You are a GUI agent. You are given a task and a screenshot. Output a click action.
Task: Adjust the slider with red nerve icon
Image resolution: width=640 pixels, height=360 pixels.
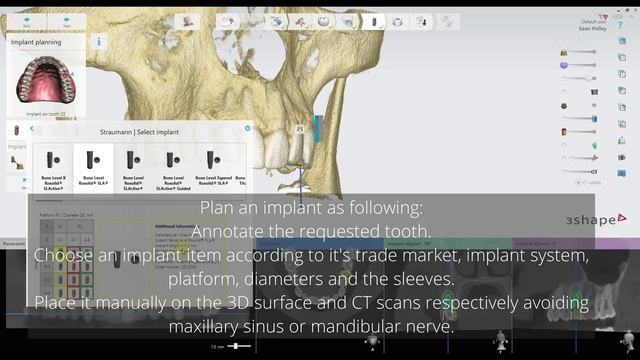tap(584, 158)
